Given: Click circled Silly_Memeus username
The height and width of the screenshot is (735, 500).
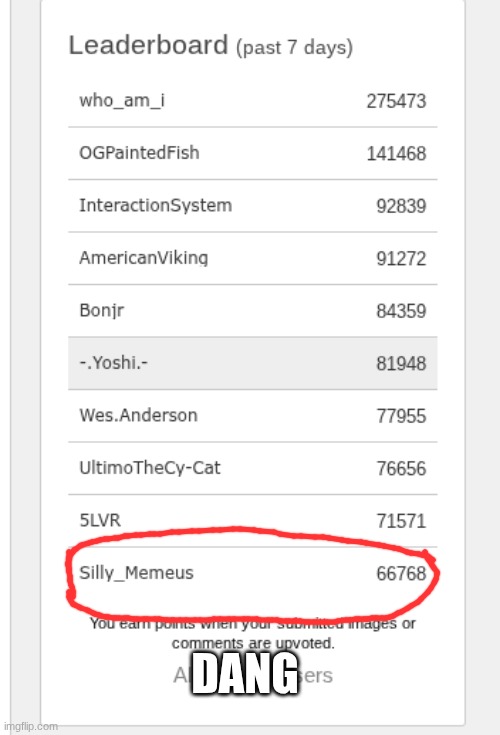Looking at the screenshot, I should (136, 573).
